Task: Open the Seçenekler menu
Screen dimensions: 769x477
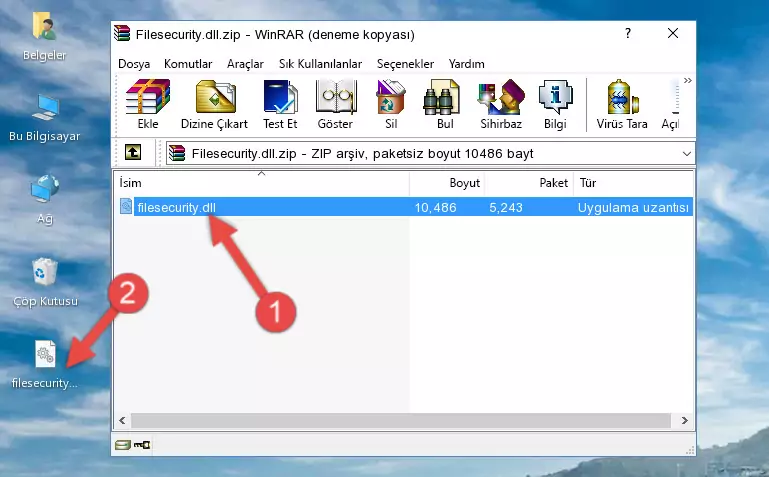Action: [x=405, y=64]
